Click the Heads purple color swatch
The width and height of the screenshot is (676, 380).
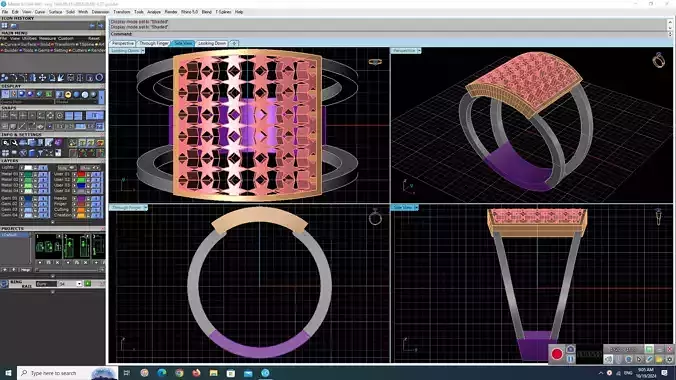coord(81,198)
